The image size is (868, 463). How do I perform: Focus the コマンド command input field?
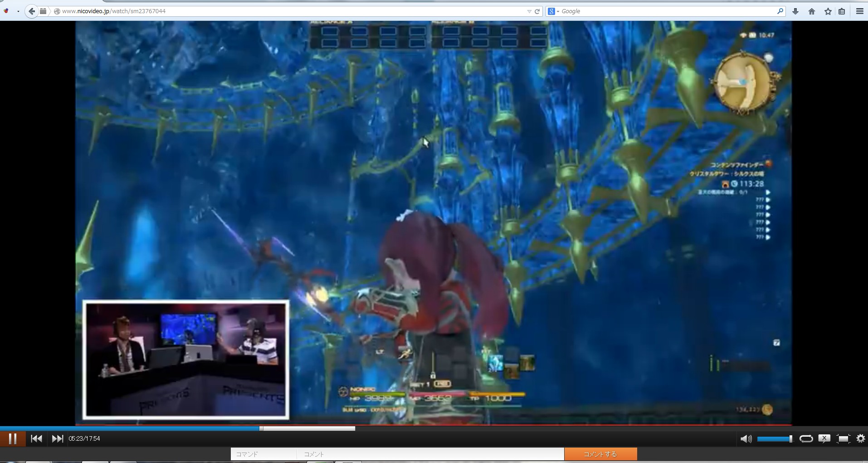263,454
